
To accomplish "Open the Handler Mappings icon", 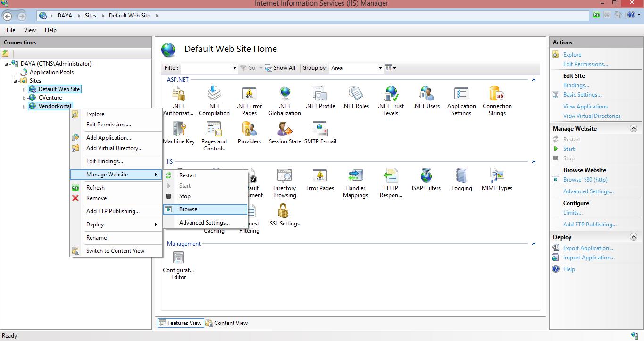I will [355, 183].
